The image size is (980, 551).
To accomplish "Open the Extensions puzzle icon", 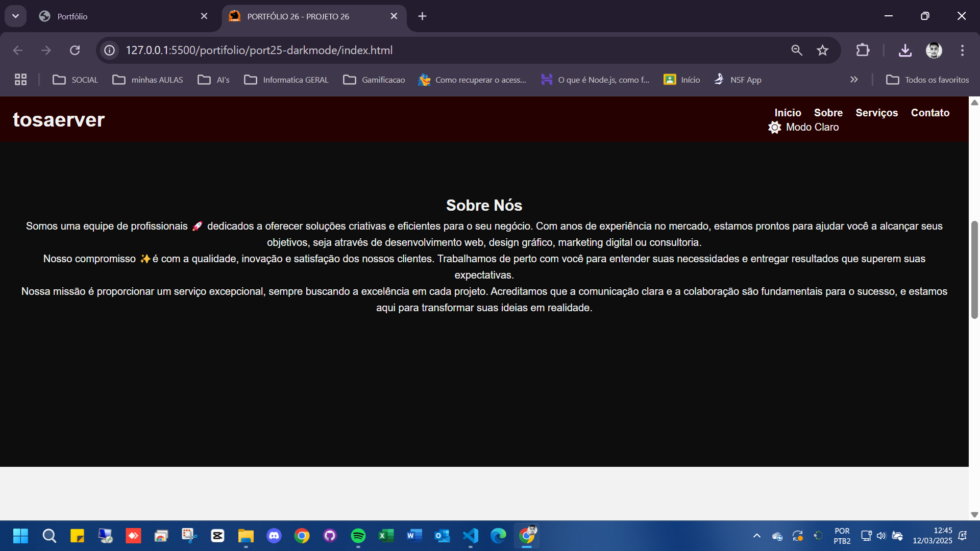I will 863,50.
